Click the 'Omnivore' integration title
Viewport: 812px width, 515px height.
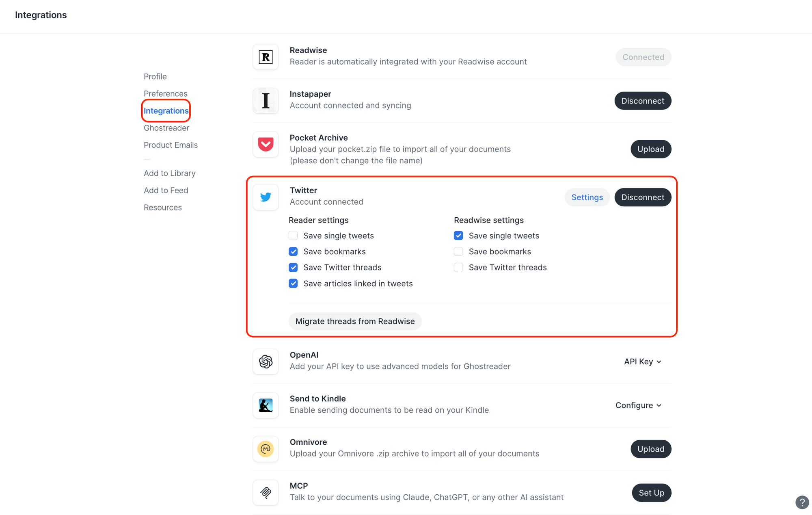308,442
